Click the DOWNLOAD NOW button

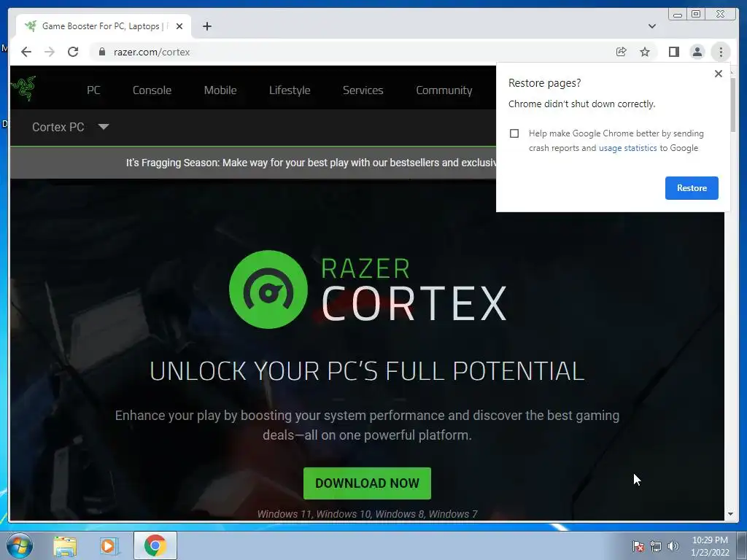(367, 483)
